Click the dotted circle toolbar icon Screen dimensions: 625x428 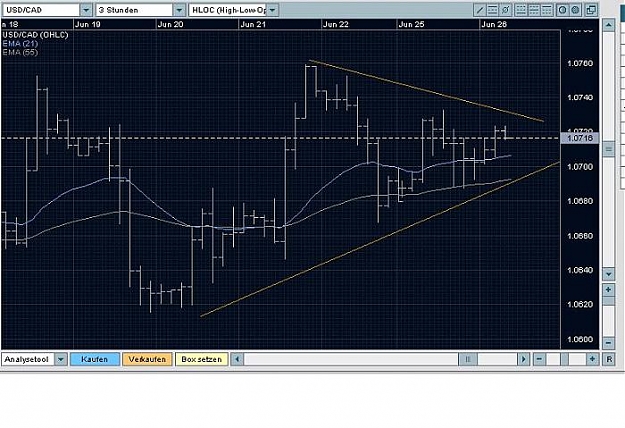coord(575,10)
